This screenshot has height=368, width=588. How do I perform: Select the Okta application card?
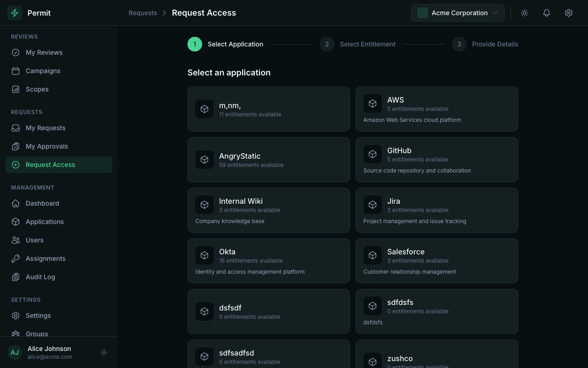[269, 261]
